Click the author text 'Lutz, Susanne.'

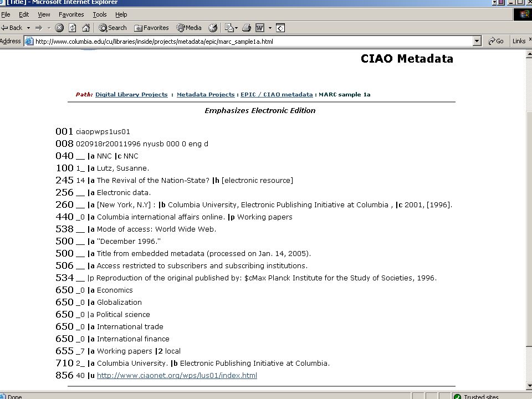[123, 168]
